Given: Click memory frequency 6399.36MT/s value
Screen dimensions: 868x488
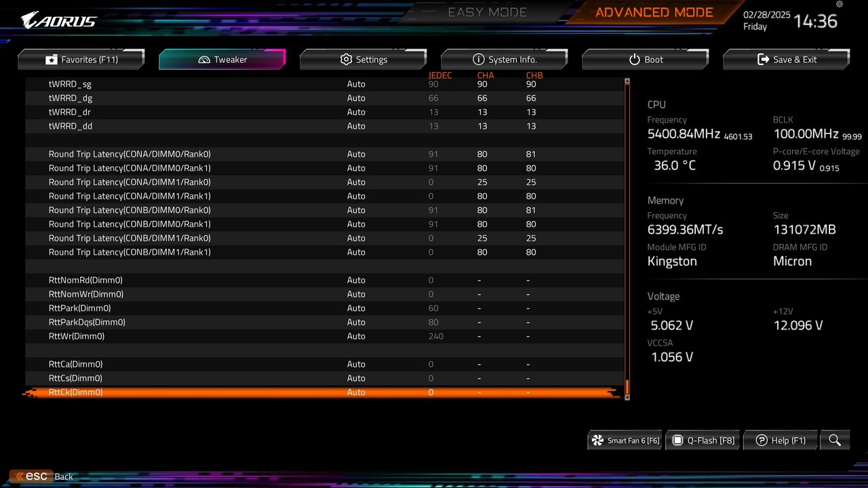Looking at the screenshot, I should coord(685,230).
